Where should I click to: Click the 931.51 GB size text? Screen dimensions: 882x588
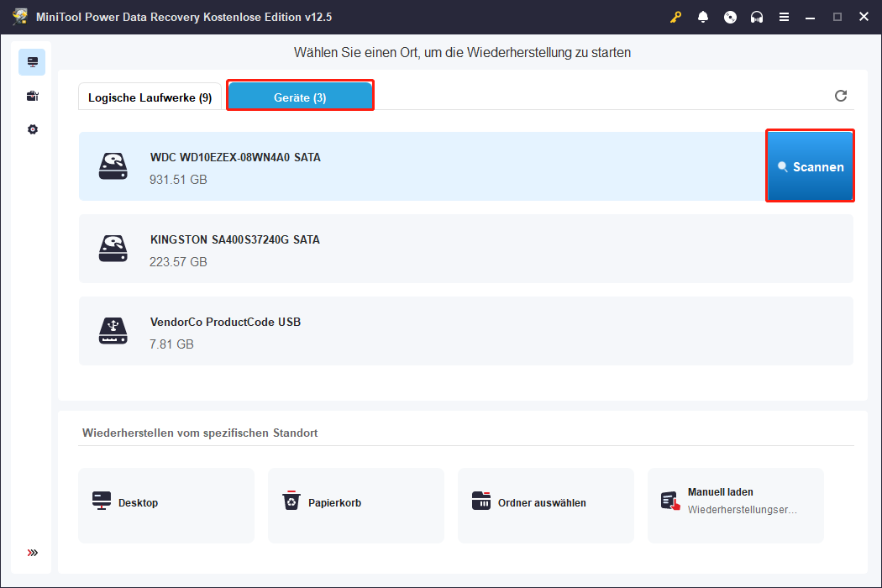click(178, 180)
